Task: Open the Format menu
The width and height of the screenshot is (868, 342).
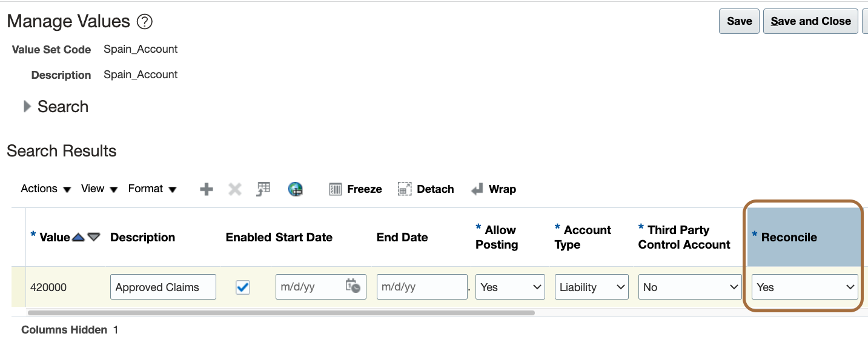Action: [152, 189]
